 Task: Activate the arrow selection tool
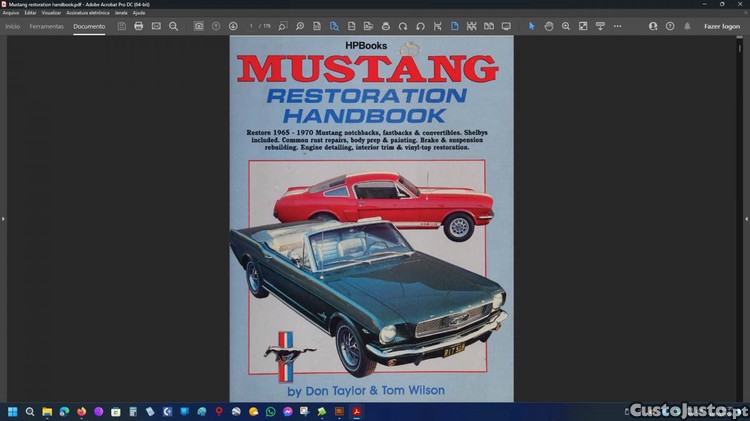(532, 26)
